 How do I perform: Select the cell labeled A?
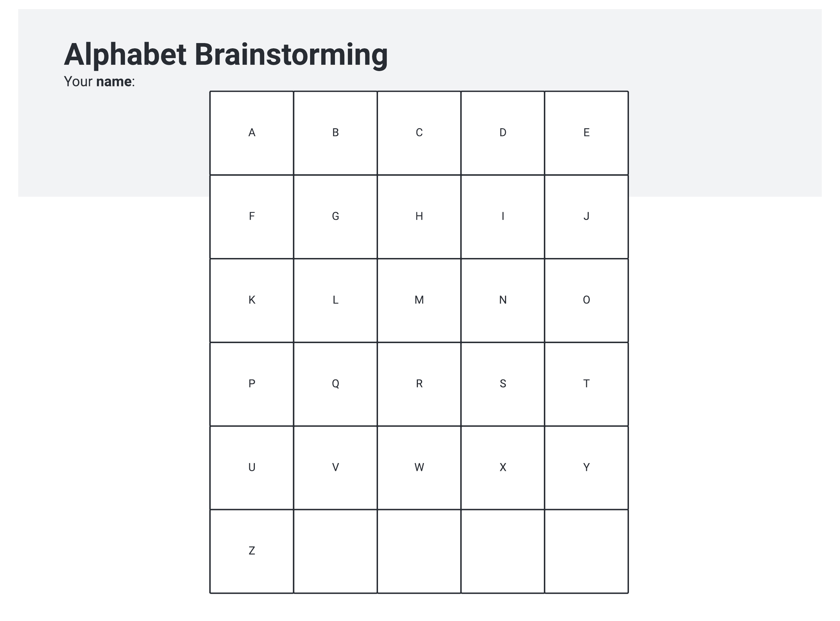coord(252,133)
